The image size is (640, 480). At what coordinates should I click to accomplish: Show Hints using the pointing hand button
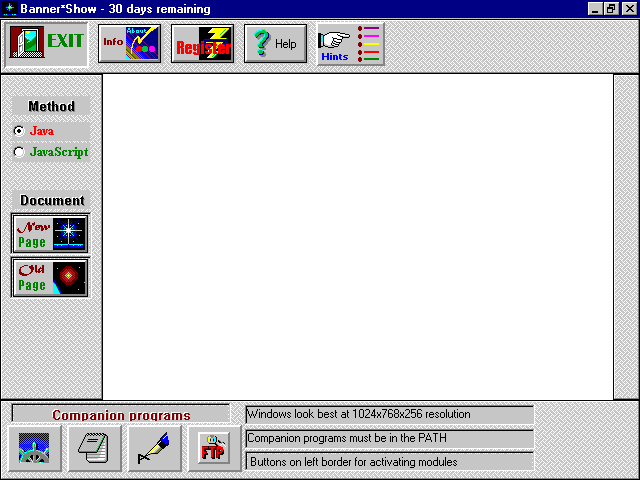[x=349, y=43]
